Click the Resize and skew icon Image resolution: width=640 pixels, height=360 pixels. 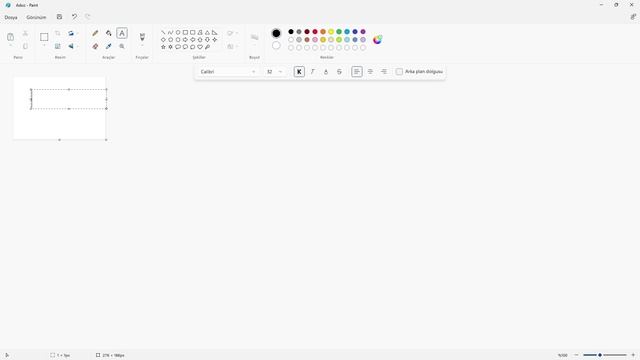[x=58, y=46]
